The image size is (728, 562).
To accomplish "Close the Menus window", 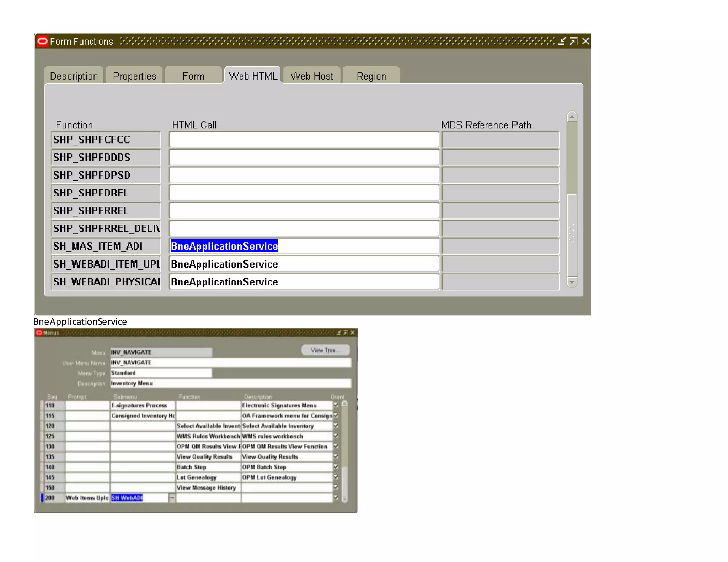I will tap(352, 333).
